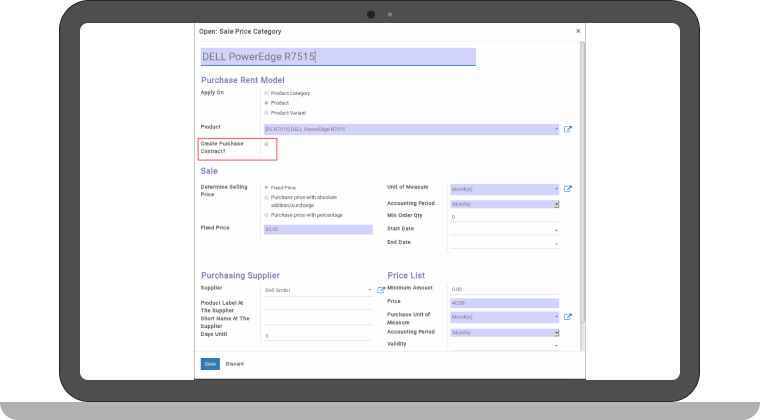Open external link icon beside Supplier field
The image size is (760, 420).
point(380,290)
